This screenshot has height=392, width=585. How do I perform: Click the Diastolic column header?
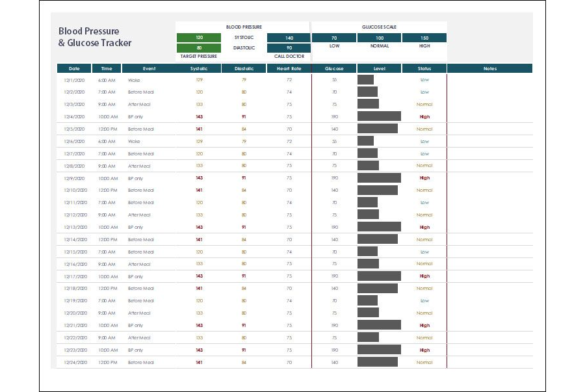click(244, 69)
